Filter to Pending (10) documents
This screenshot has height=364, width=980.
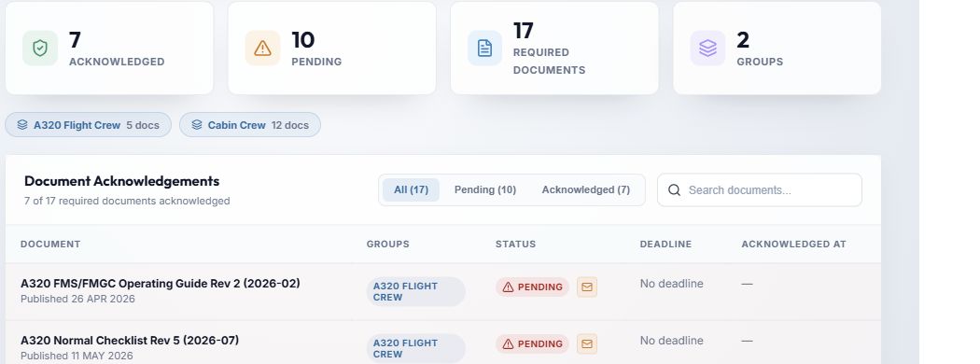485,189
